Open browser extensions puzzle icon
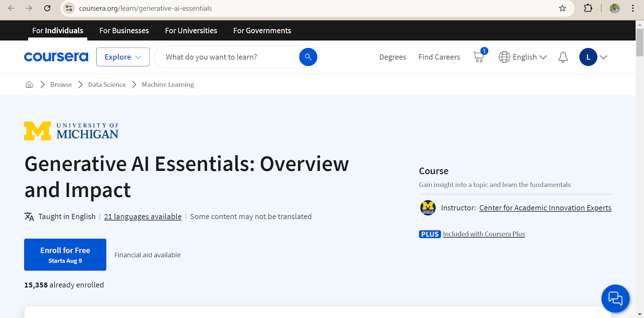644x318 pixels. (588, 8)
